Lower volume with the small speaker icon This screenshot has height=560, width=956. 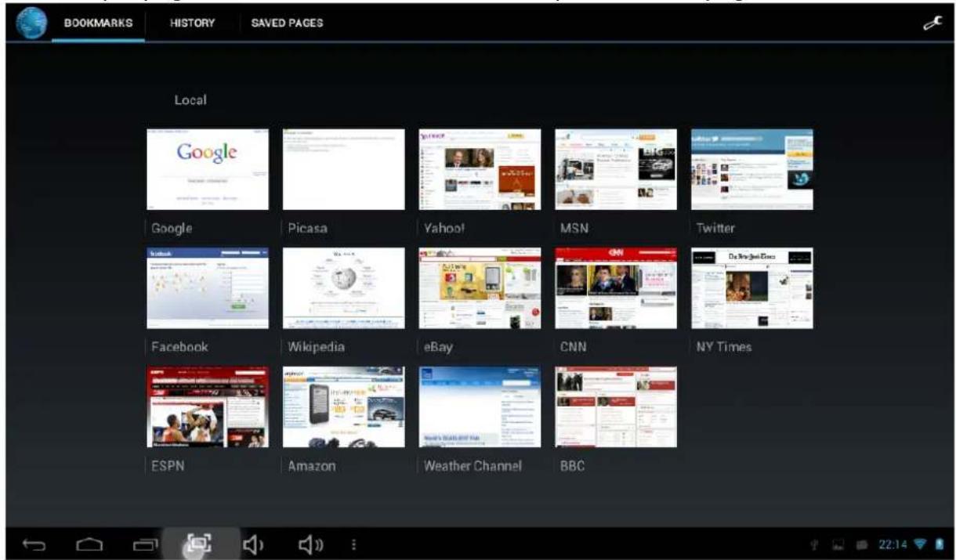(x=255, y=543)
